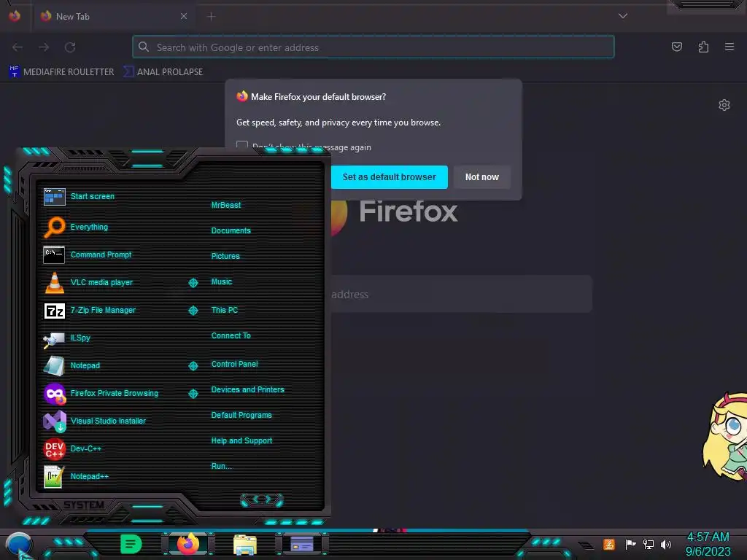Switch to Firefox taskbar icon
This screenshot has height=560, width=747.
[x=188, y=544]
